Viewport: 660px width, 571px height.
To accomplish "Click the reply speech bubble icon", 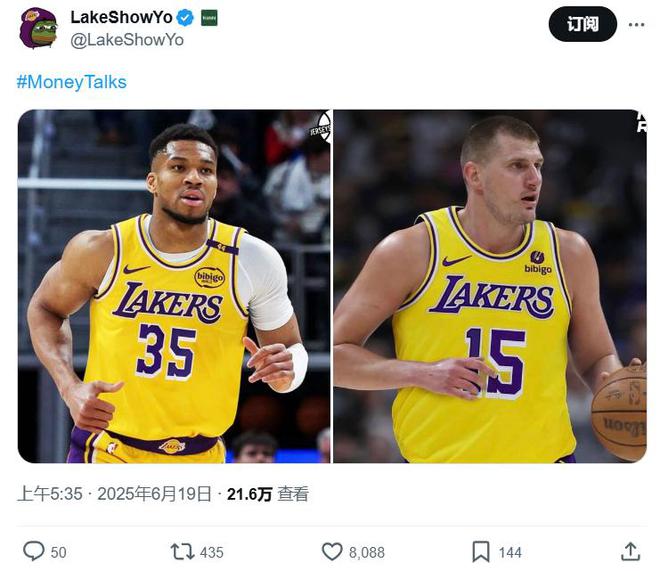I will [x=33, y=551].
